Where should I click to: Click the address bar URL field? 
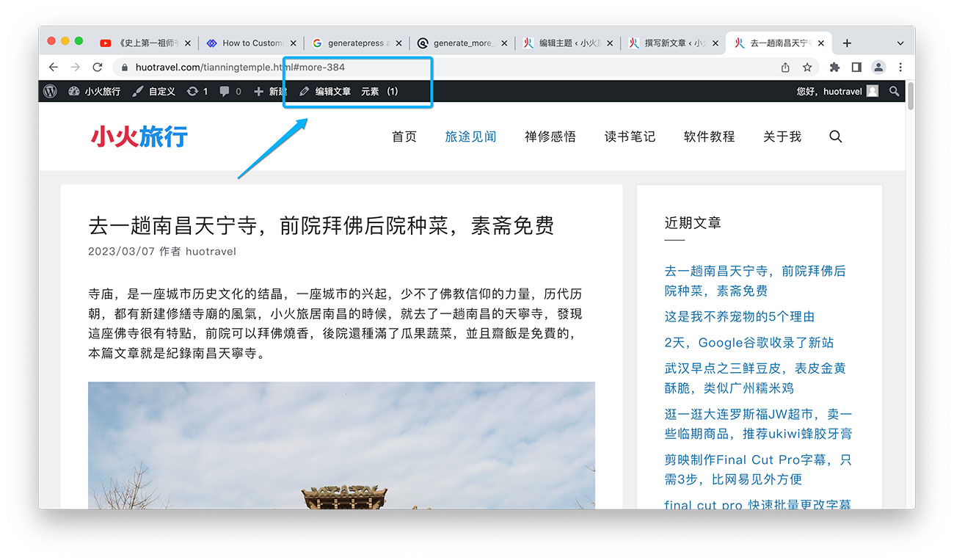[x=440, y=67]
